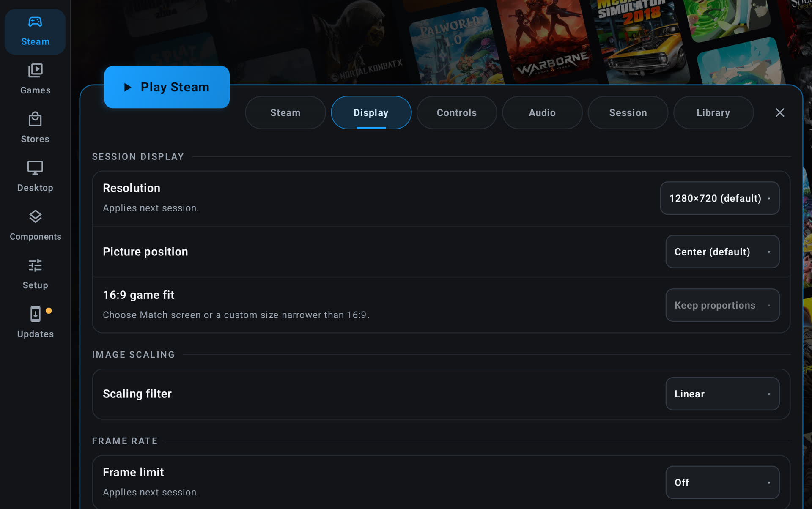
Task: Click FRAME RATE section heading
Action: click(125, 441)
